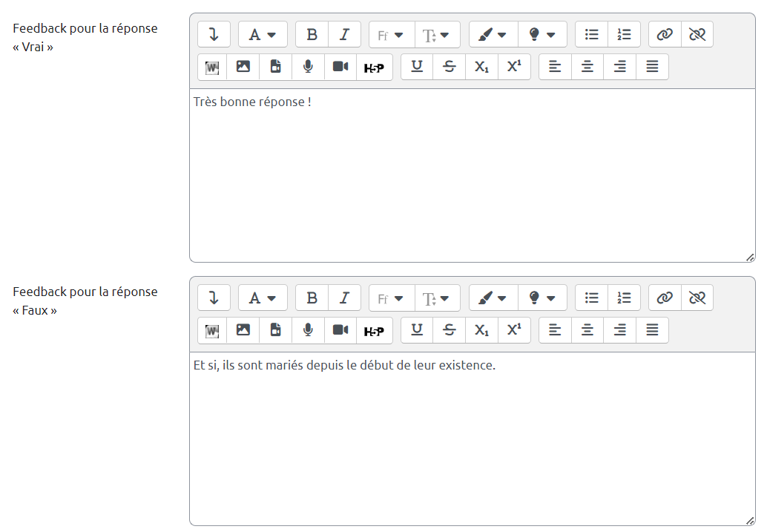
Task: Open font size dropdown in « Vrai » editor
Action: 437,34
